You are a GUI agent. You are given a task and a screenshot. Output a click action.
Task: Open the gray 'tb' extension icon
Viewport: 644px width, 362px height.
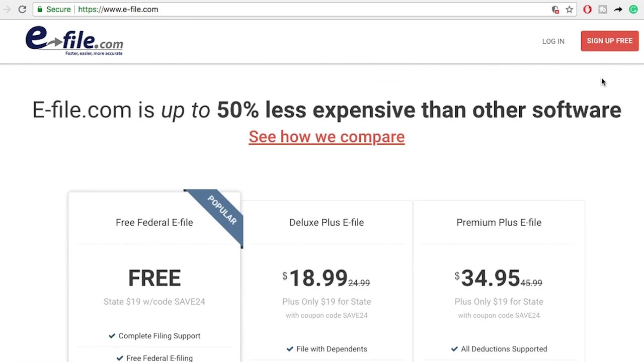pyautogui.click(x=602, y=10)
